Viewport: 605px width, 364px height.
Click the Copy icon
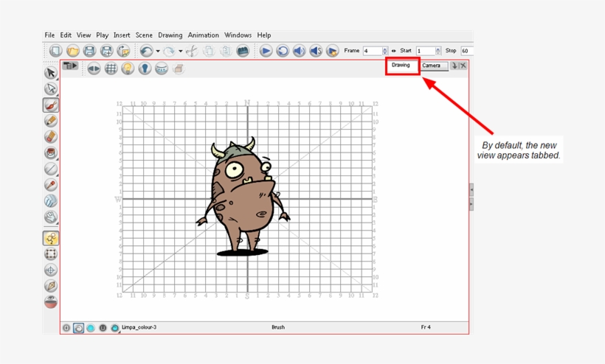point(209,51)
